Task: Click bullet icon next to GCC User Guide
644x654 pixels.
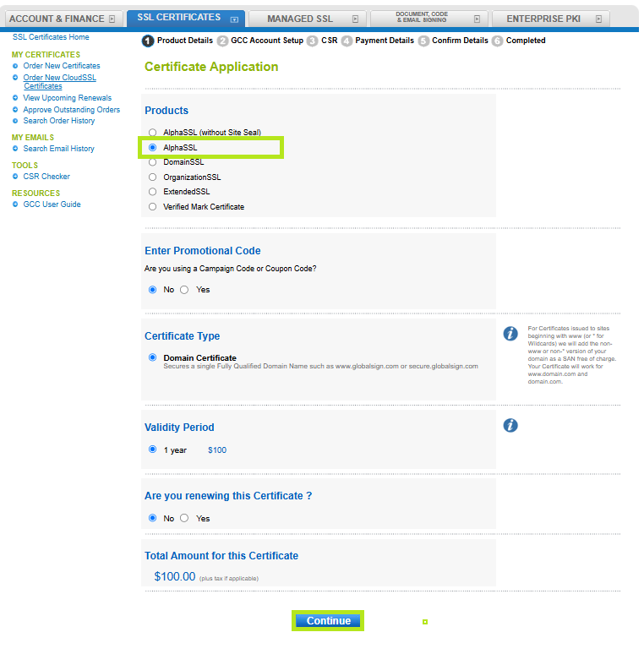Action: click(15, 204)
